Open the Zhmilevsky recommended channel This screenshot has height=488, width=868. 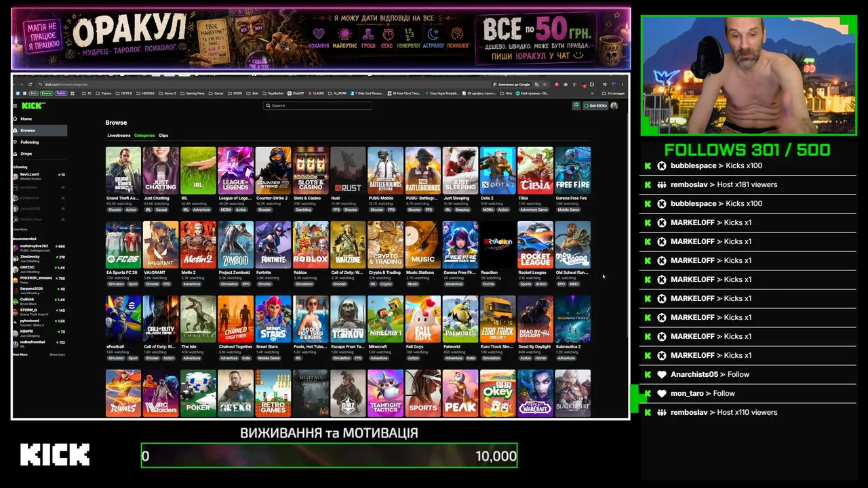pos(39,258)
